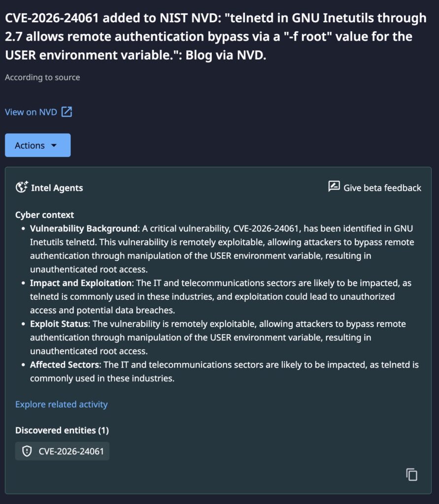This screenshot has height=504, width=439.
Task: Open the Explore related activity link
Action: click(61, 404)
